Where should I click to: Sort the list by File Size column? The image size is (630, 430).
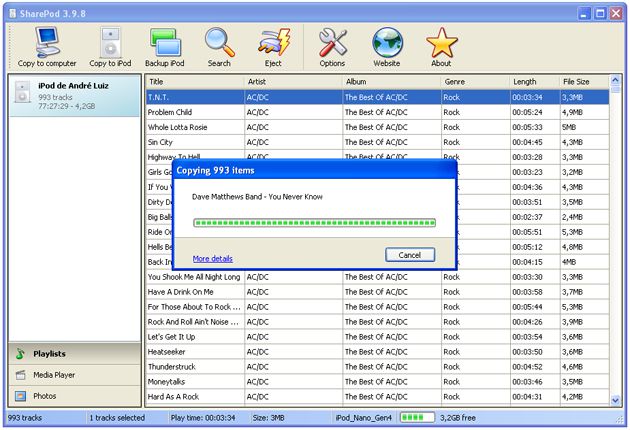(585, 82)
